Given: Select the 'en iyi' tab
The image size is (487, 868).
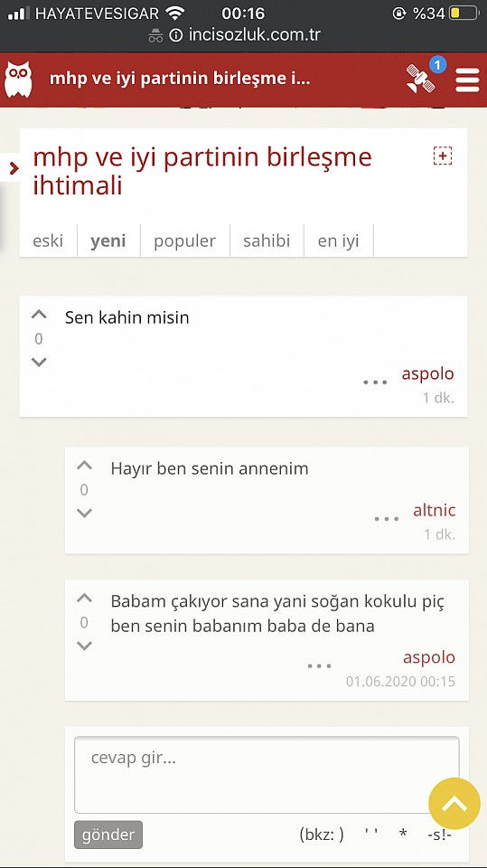Looking at the screenshot, I should [x=339, y=241].
